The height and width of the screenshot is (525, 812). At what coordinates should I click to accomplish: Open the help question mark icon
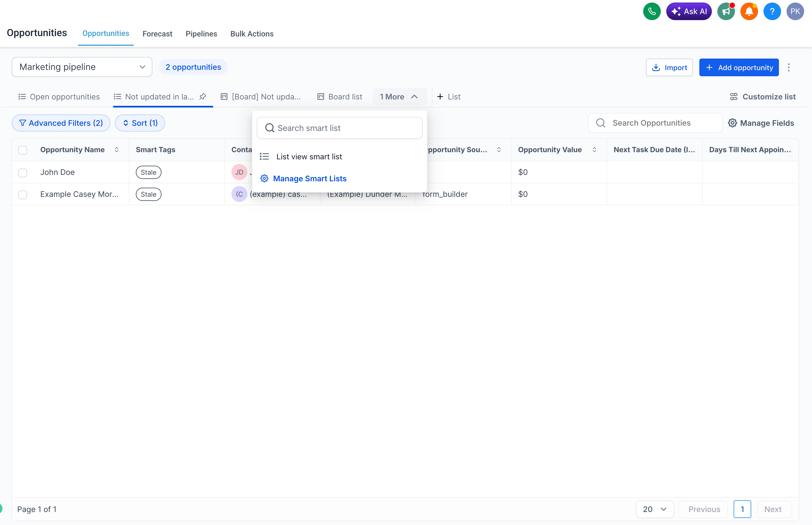772,11
